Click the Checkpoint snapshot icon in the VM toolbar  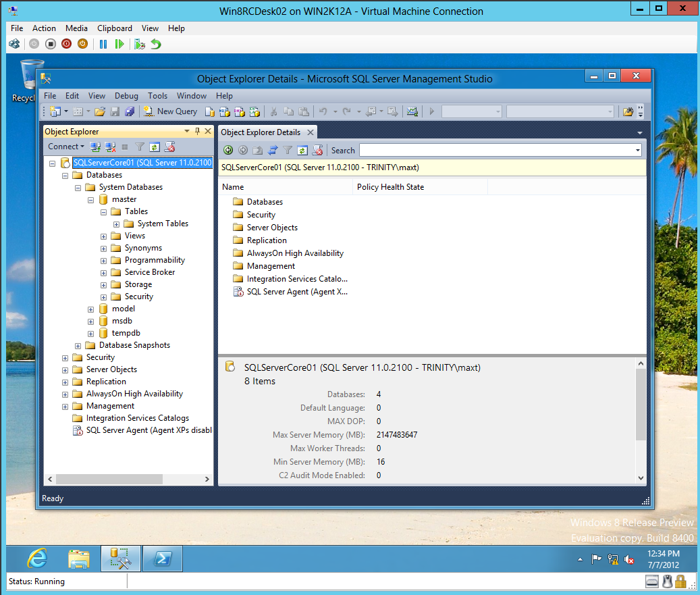click(140, 44)
